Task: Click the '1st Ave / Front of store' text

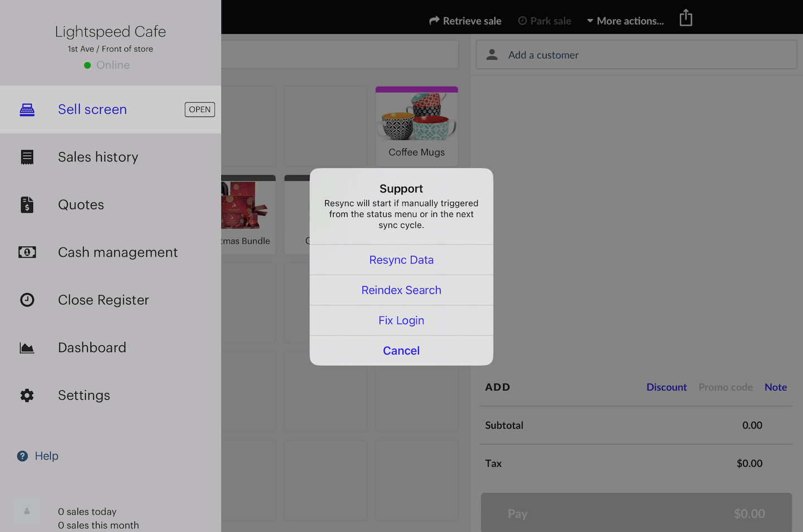Action: tap(110, 49)
